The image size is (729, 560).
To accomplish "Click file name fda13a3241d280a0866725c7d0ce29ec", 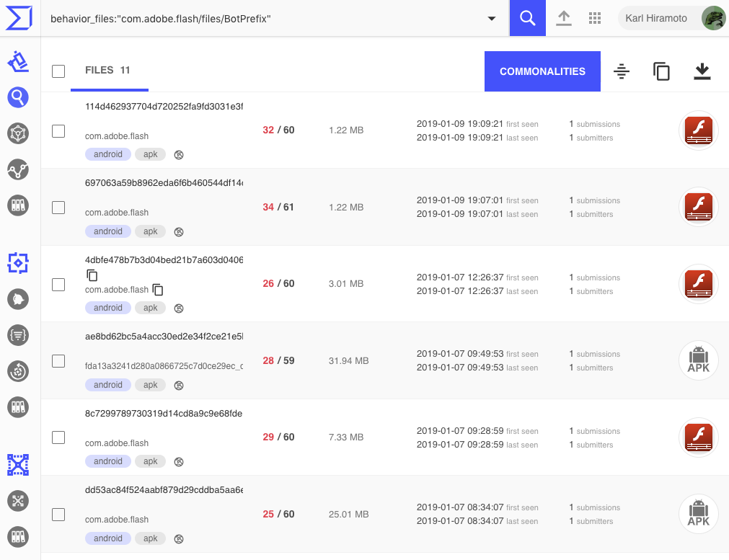I will pyautogui.click(x=164, y=366).
